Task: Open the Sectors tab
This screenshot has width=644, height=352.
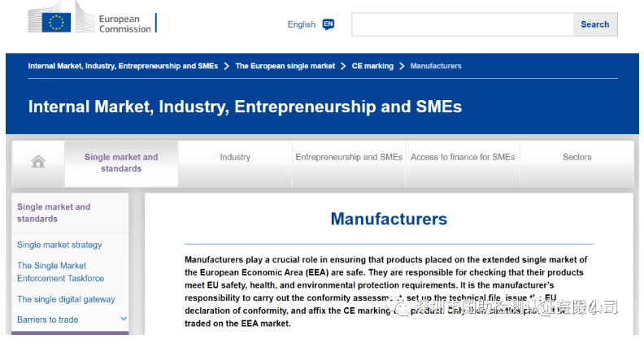Action: pos(577,157)
